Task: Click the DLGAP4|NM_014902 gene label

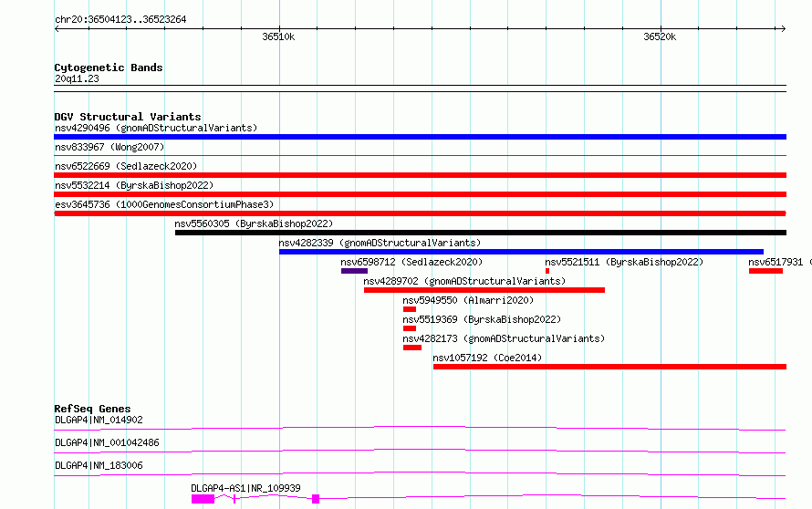Action: 99,420
